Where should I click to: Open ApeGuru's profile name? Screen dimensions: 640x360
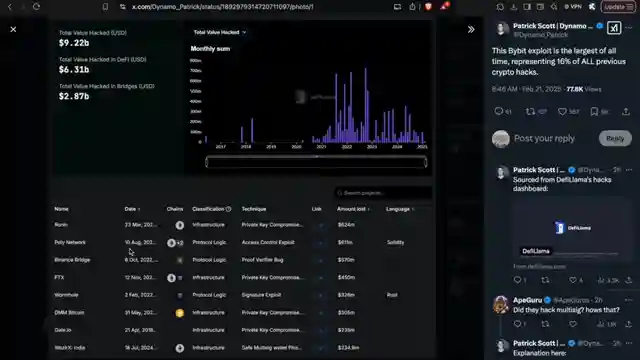click(x=527, y=300)
